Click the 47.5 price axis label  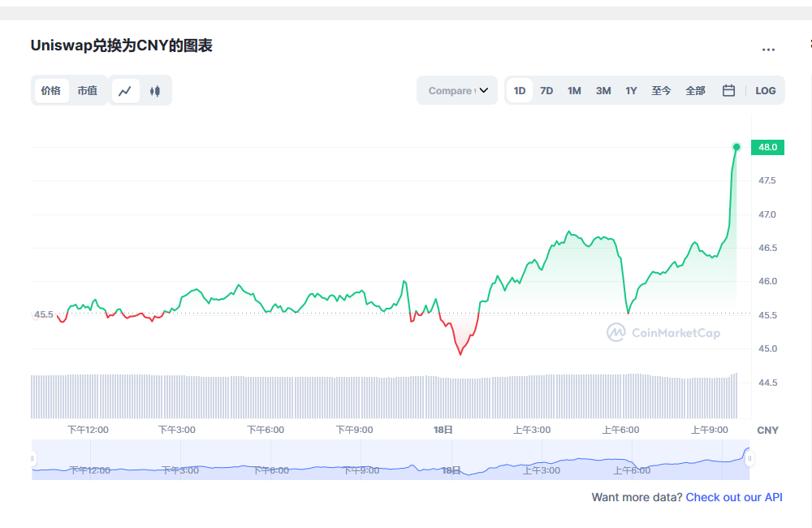click(x=767, y=180)
